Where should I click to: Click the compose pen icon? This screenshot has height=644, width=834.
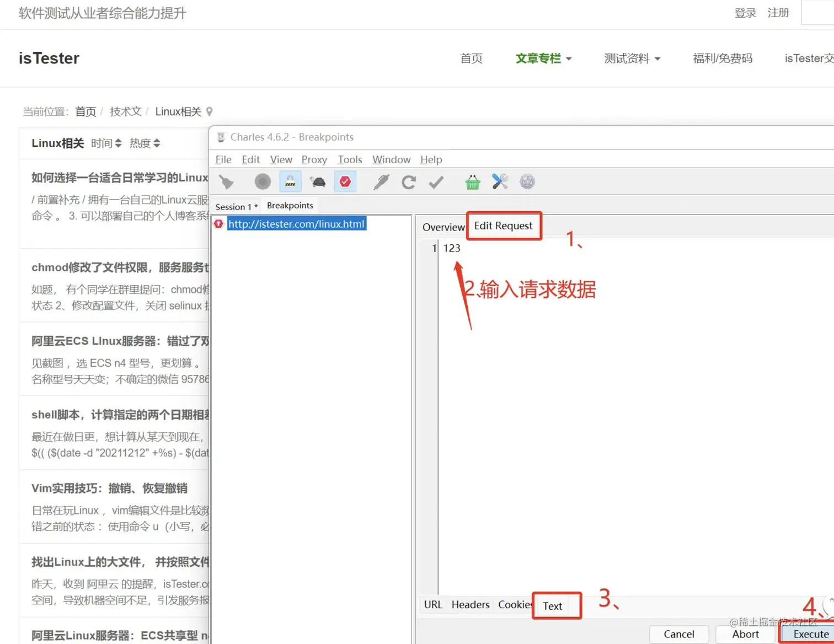click(381, 181)
